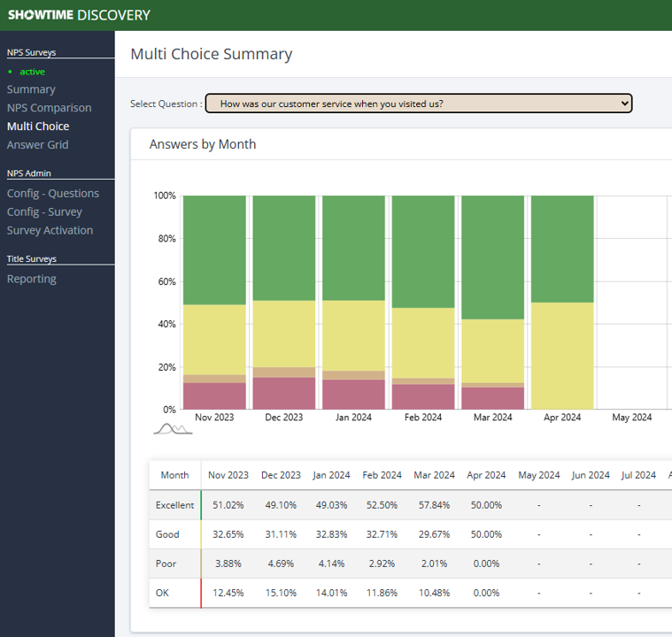This screenshot has width=672, height=637.
Task: Click the green Excellent segment of the Mar 2024 bar
Action: [x=493, y=257]
